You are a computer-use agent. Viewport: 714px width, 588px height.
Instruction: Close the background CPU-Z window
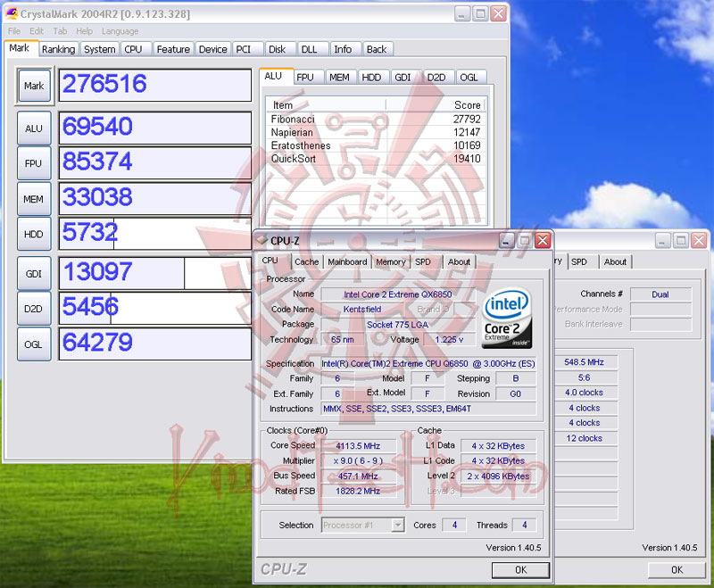699,240
